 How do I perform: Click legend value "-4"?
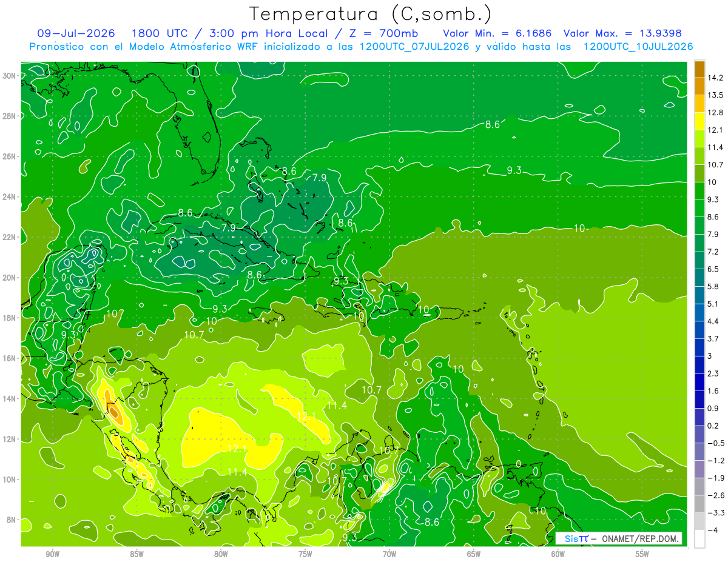pos(713,530)
